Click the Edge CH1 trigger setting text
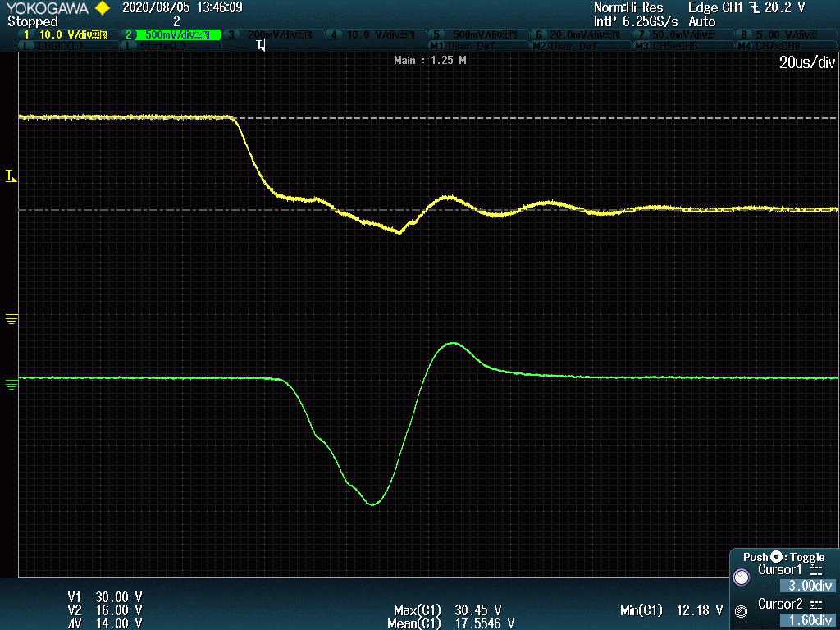Image resolution: width=840 pixels, height=630 pixels. (x=715, y=8)
